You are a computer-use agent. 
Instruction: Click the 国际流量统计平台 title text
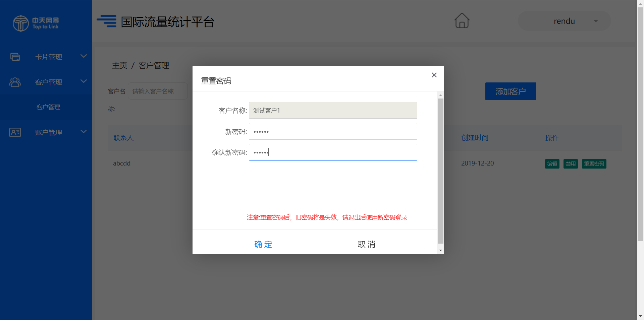point(168,22)
